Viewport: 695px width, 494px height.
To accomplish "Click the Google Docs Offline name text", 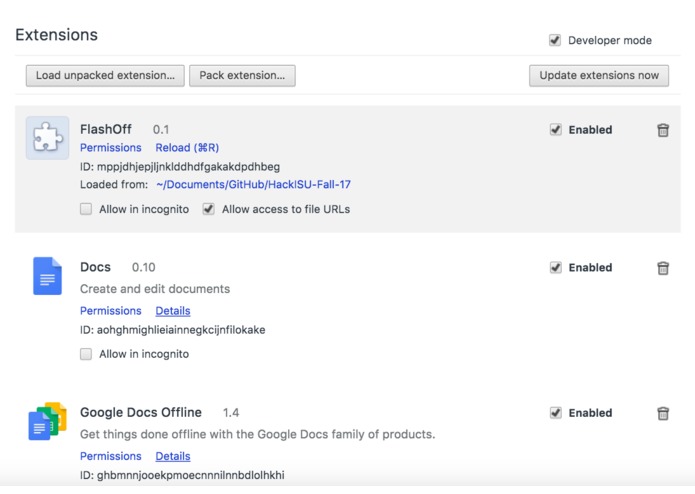I will pos(141,412).
